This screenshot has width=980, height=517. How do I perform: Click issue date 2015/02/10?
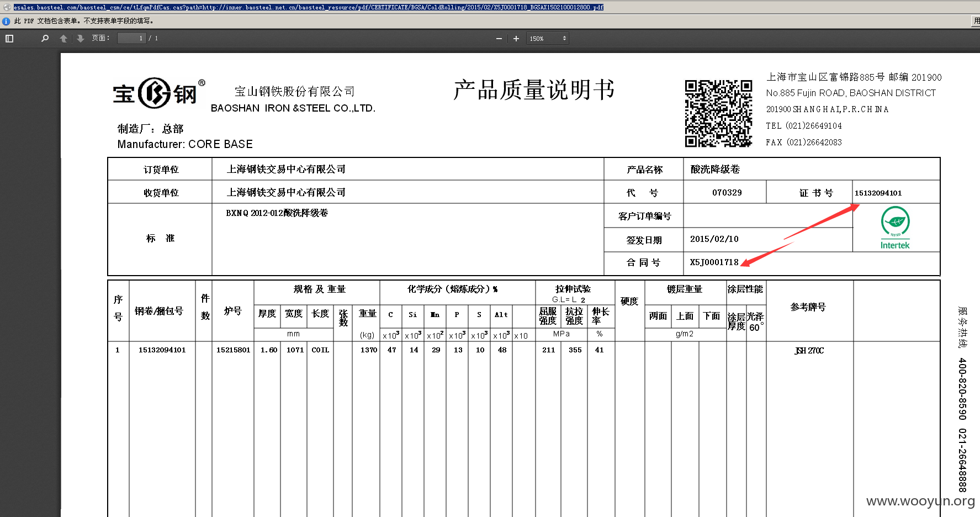click(714, 239)
